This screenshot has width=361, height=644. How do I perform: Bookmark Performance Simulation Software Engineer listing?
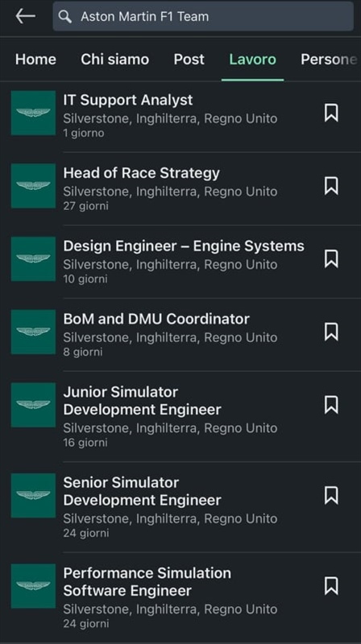coord(331,586)
